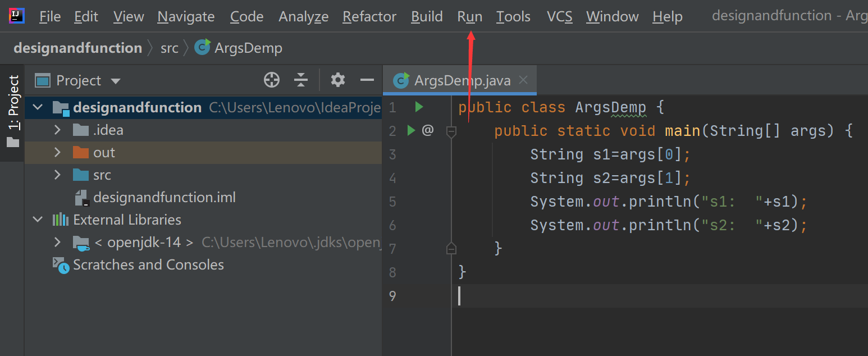Open the Project view dropdown
The image size is (868, 356).
click(116, 81)
